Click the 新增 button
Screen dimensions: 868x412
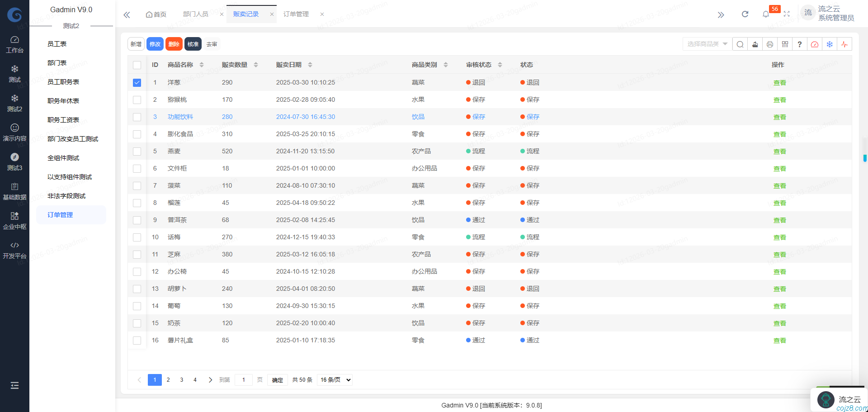[x=136, y=44]
